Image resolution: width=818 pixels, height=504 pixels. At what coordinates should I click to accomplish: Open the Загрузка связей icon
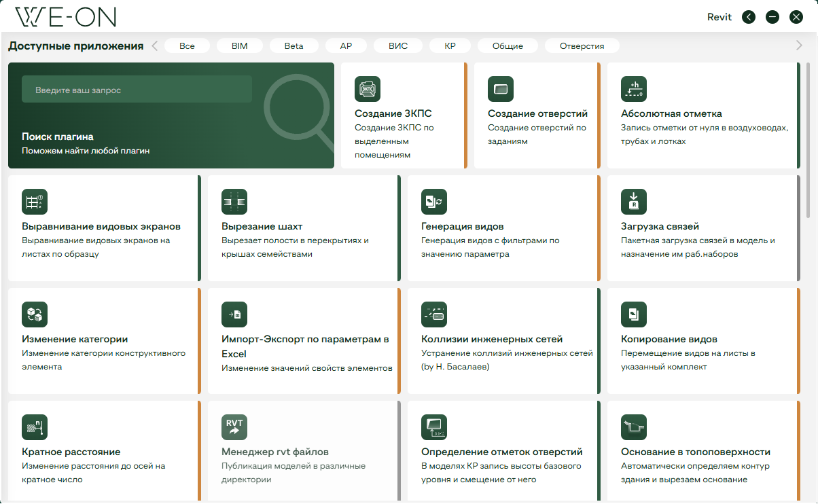pos(634,202)
